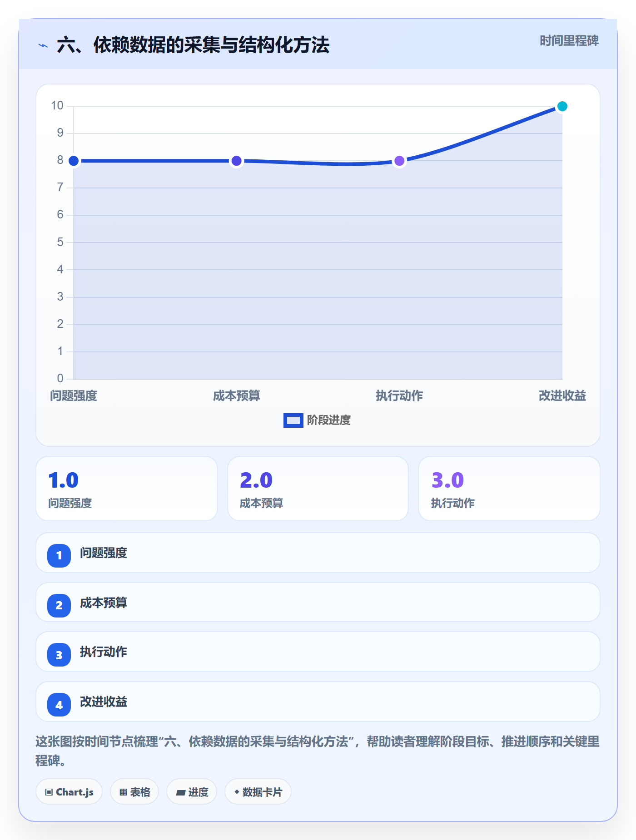Click the 阶段进度 legend label text
The width and height of the screenshot is (636, 840).
tap(329, 420)
